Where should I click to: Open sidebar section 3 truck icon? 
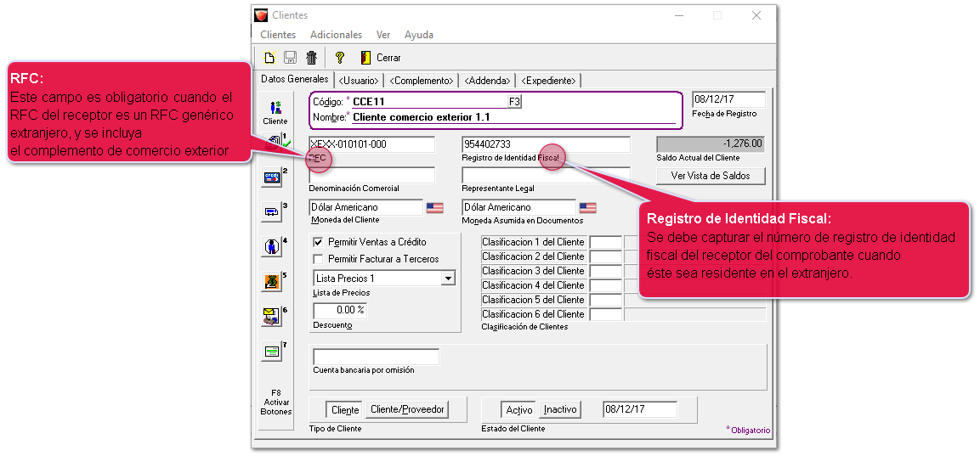pyautogui.click(x=272, y=211)
